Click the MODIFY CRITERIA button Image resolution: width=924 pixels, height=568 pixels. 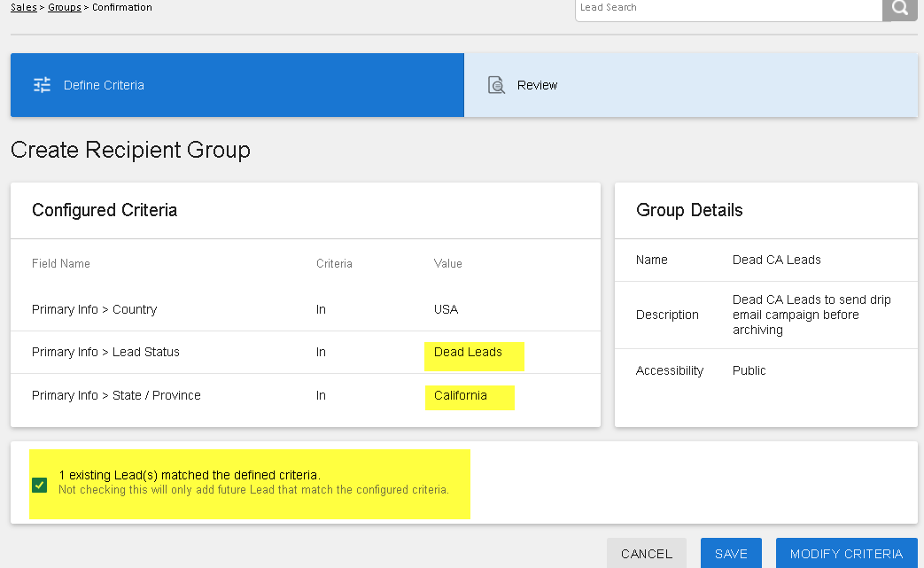846,553
